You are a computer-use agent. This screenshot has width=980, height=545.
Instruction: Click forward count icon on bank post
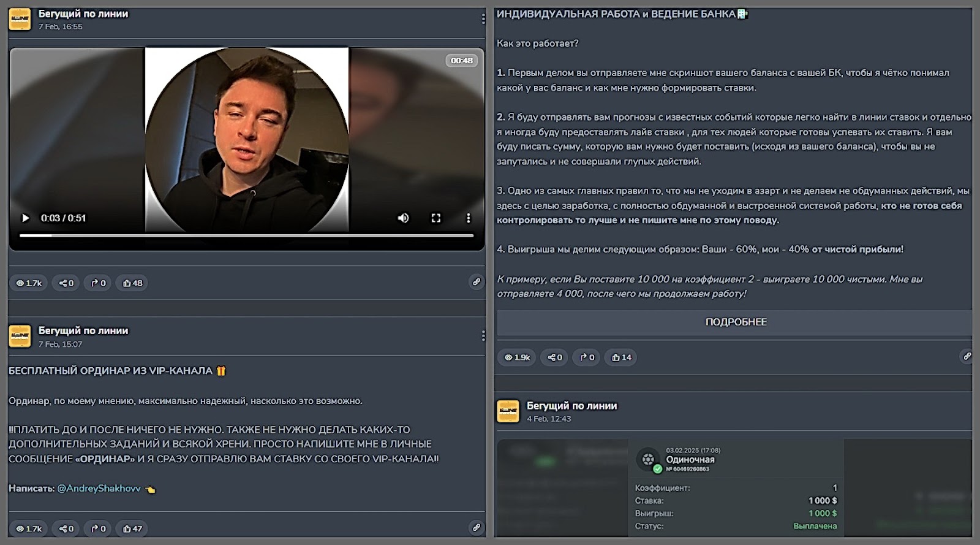(587, 357)
